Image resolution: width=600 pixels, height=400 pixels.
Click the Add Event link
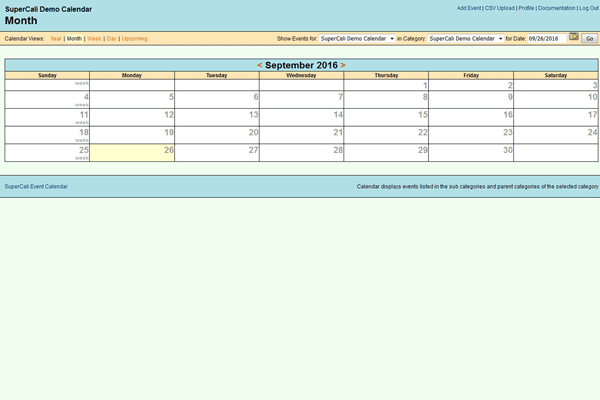coord(468,8)
